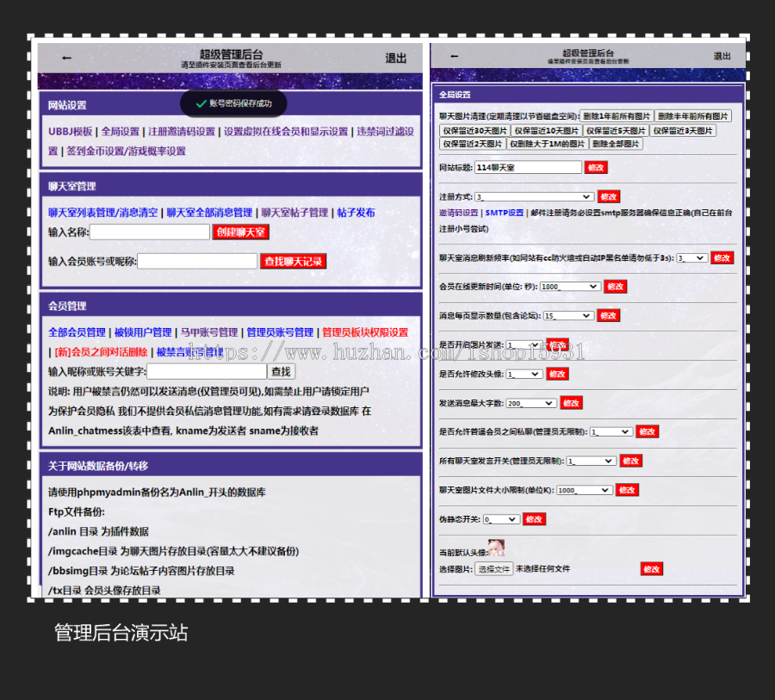775x700 pixels.
Task: Open the 全局设置 link
Action: tap(120, 132)
